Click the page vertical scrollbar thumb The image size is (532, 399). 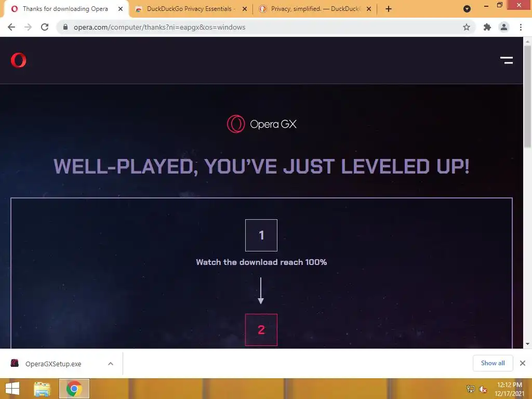click(x=527, y=97)
